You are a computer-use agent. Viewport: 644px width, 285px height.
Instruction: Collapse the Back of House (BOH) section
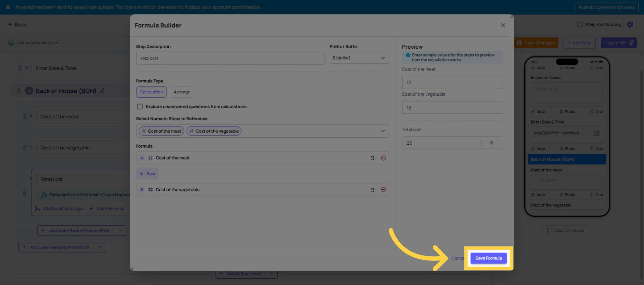coord(29,91)
